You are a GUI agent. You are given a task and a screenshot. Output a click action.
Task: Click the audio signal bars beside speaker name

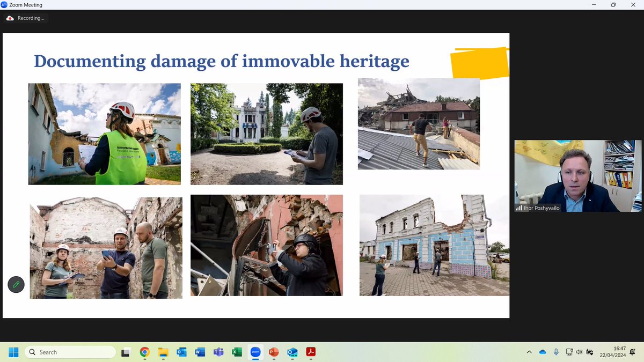[519, 208]
